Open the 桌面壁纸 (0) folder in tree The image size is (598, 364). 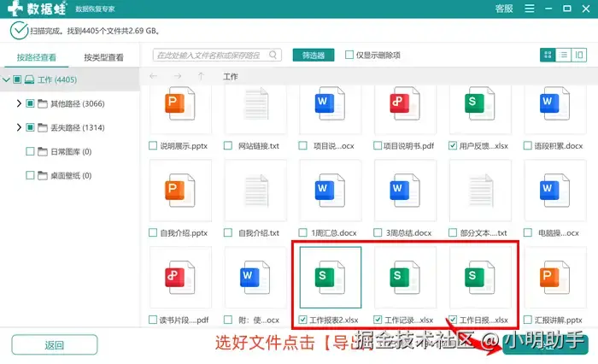[x=71, y=175]
